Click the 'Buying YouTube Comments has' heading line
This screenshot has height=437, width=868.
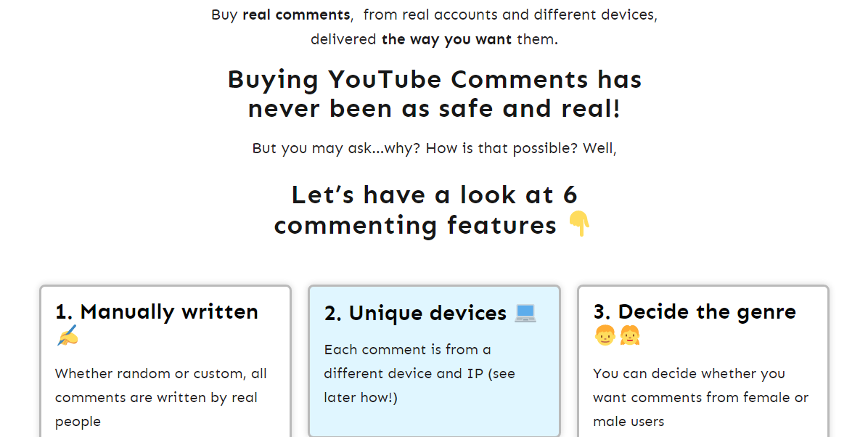(435, 79)
